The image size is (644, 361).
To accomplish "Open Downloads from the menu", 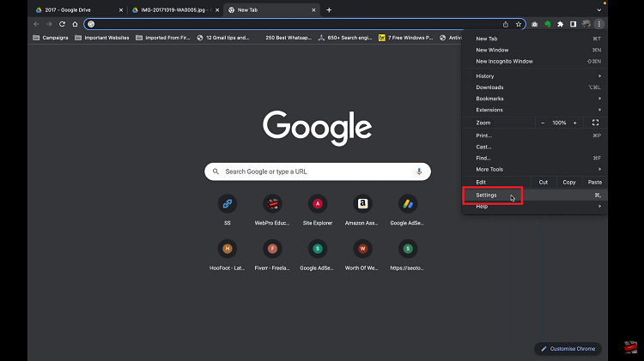I will (534, 87).
